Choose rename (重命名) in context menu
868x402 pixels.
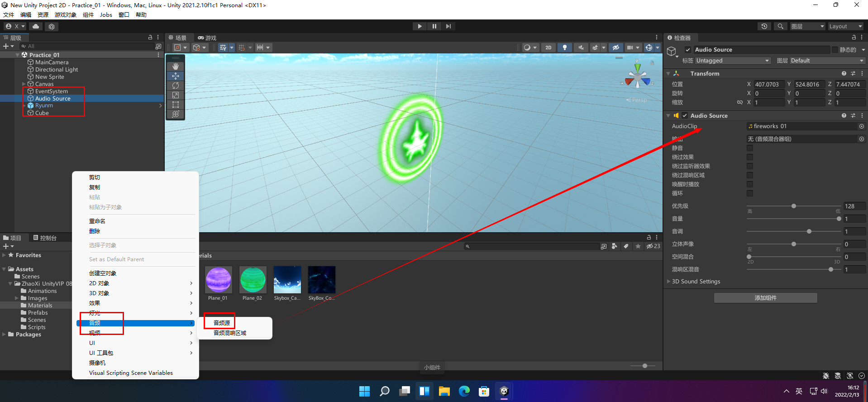[97, 221]
